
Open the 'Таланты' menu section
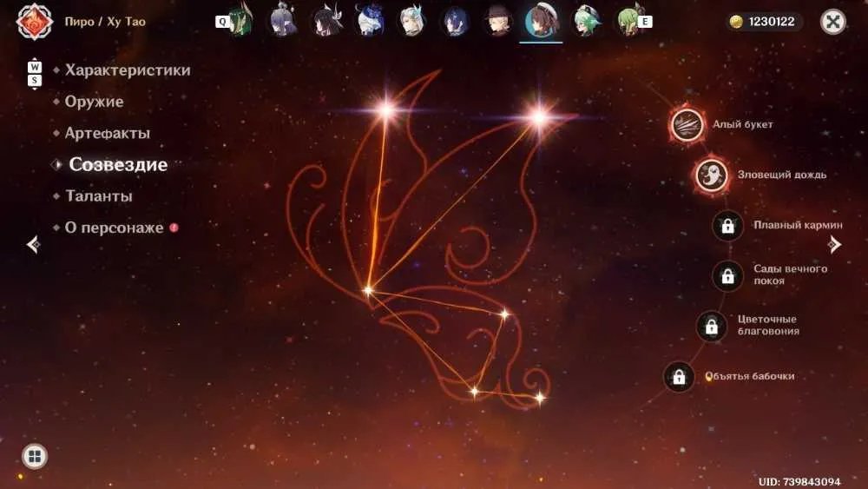[x=99, y=196]
